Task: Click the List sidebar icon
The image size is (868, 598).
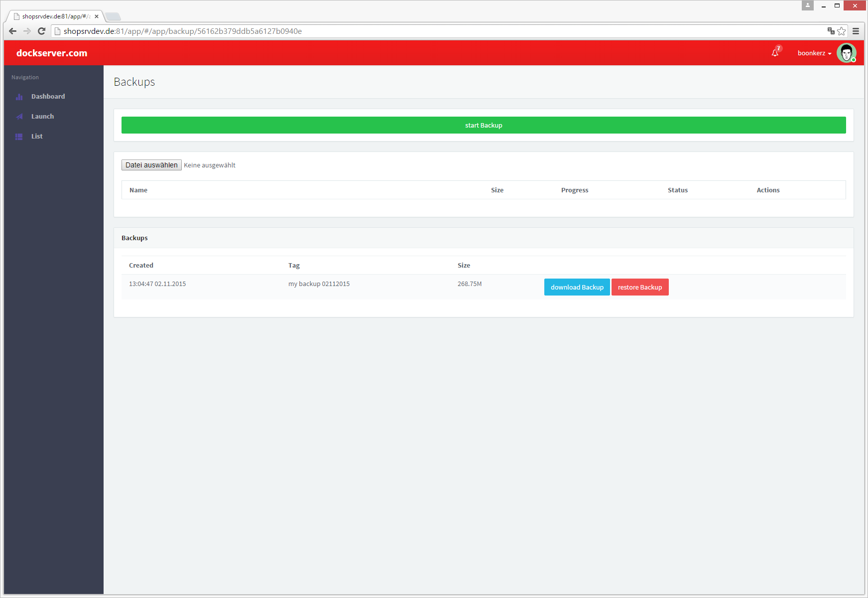Action: click(x=19, y=137)
